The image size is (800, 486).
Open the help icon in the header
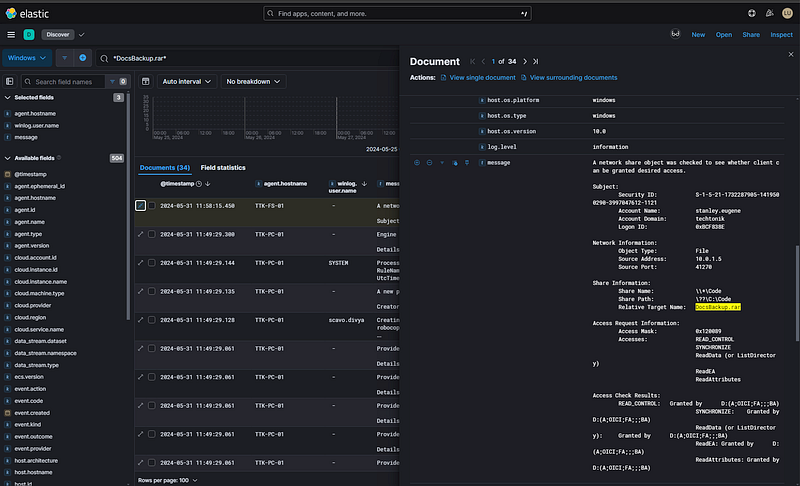point(752,13)
